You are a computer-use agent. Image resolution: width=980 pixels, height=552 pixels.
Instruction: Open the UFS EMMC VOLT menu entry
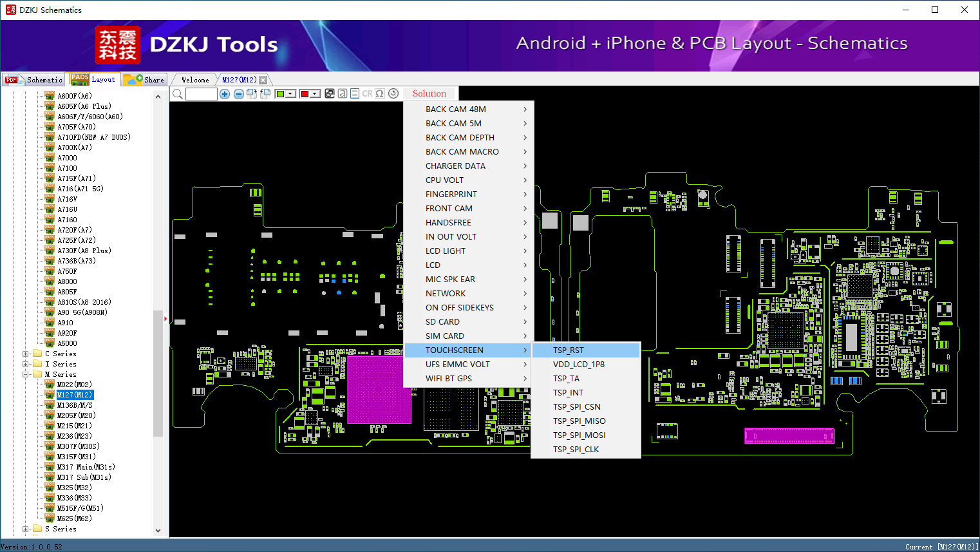(x=469, y=365)
